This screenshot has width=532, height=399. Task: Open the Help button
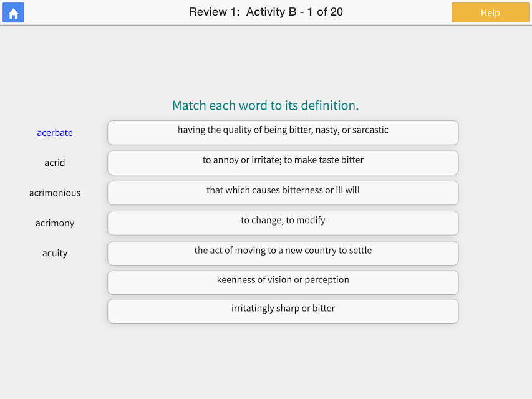[490, 12]
